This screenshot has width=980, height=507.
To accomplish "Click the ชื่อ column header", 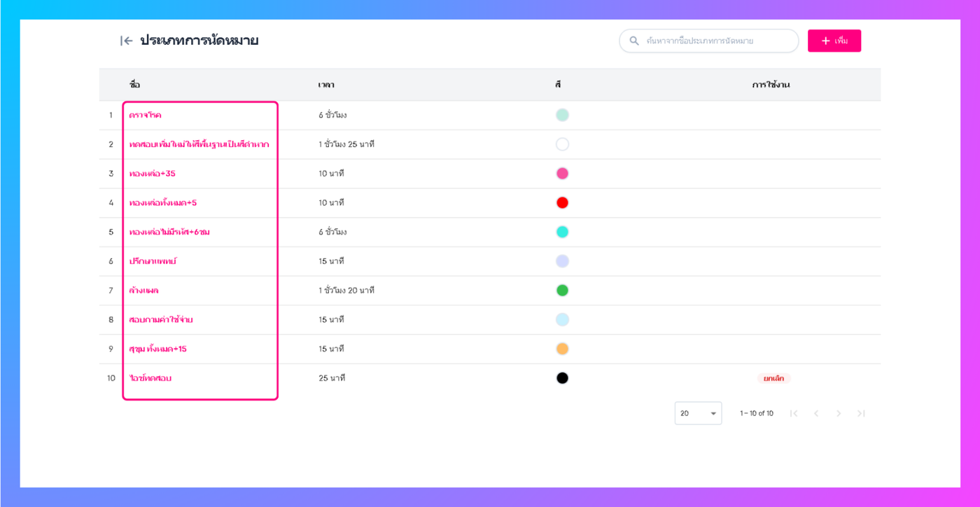I will (134, 85).
